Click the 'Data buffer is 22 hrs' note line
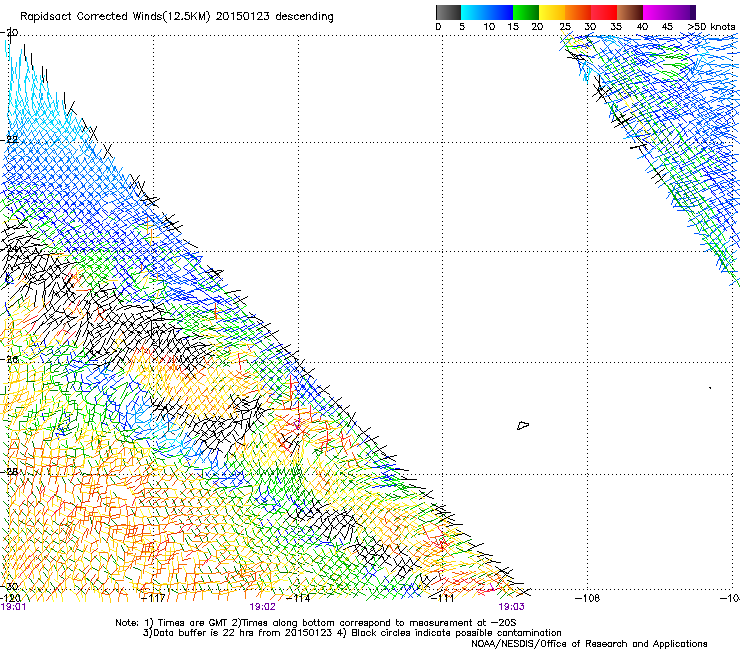 (x=352, y=633)
